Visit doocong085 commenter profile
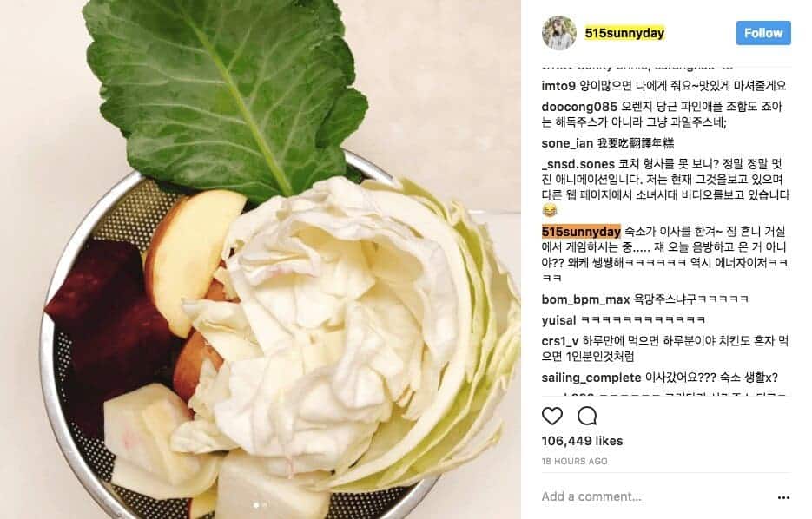812x519 pixels. point(579,107)
